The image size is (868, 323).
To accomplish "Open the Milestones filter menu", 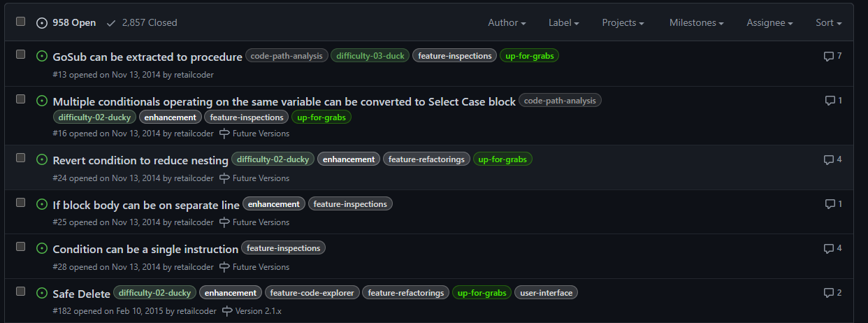I will point(696,22).
